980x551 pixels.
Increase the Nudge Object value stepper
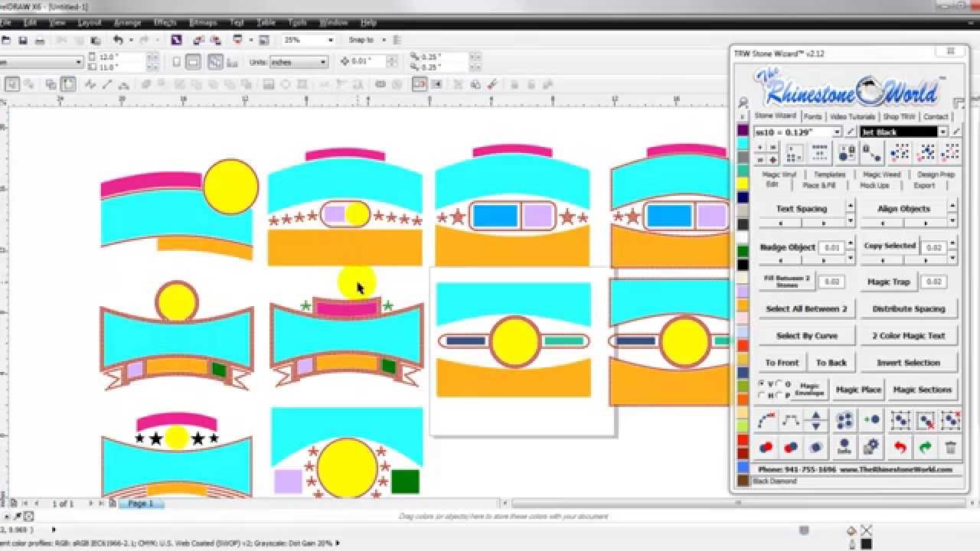pyautogui.click(x=850, y=244)
